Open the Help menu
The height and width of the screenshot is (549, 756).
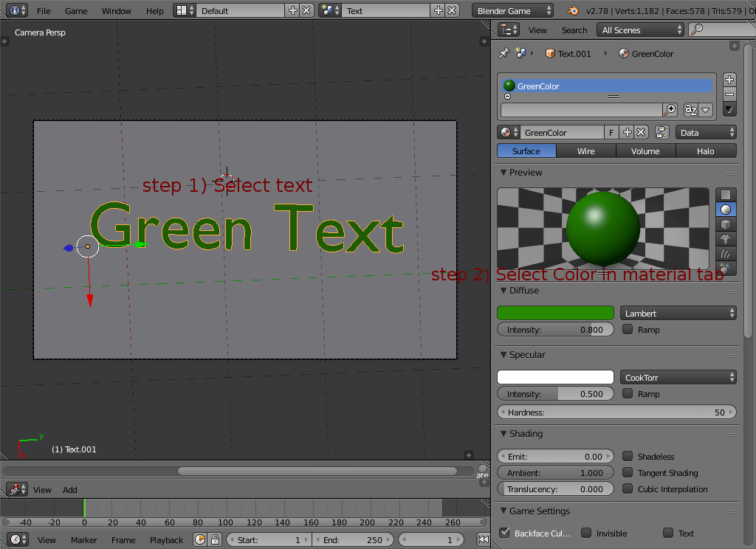pos(155,10)
